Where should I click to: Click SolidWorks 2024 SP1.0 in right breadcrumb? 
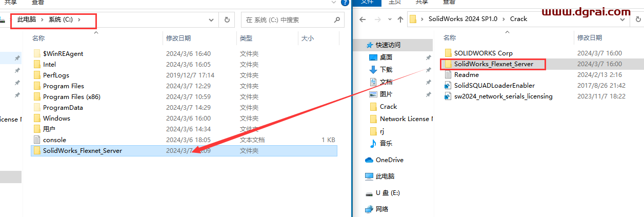point(464,19)
